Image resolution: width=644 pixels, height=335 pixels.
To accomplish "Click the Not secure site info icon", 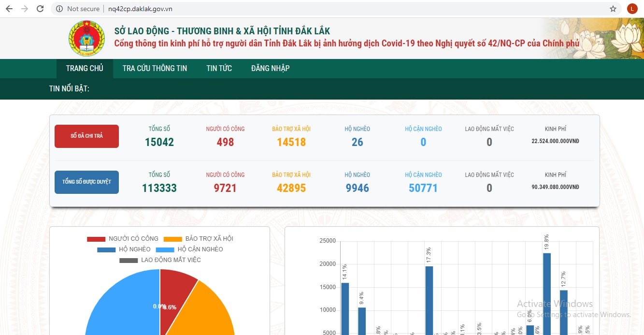I will click(59, 9).
